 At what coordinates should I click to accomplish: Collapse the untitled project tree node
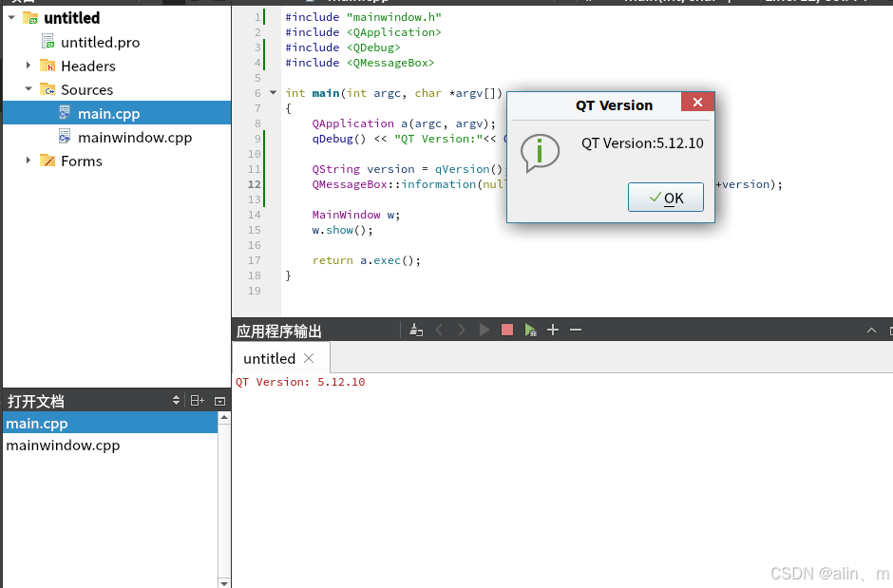pyautogui.click(x=11, y=18)
